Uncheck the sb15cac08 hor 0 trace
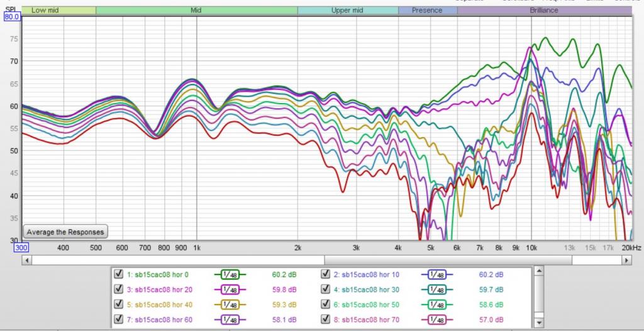This screenshot has width=644, height=331. click(x=119, y=274)
